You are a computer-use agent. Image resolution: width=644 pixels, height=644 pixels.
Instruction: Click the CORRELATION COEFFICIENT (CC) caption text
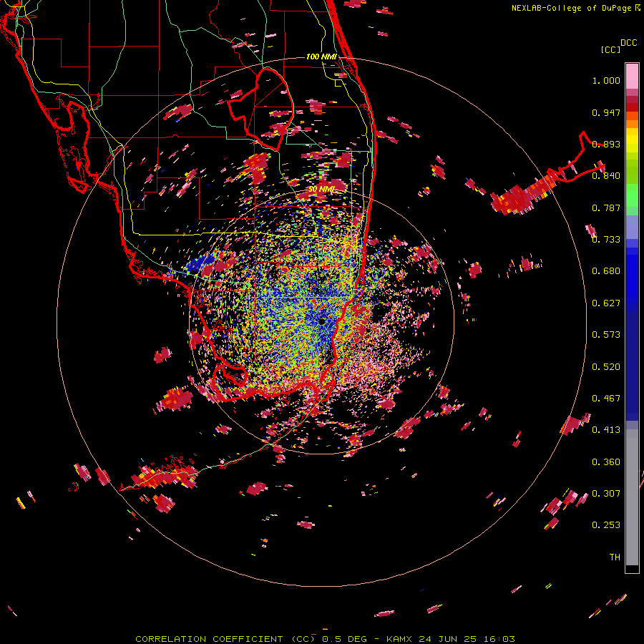coord(225,639)
